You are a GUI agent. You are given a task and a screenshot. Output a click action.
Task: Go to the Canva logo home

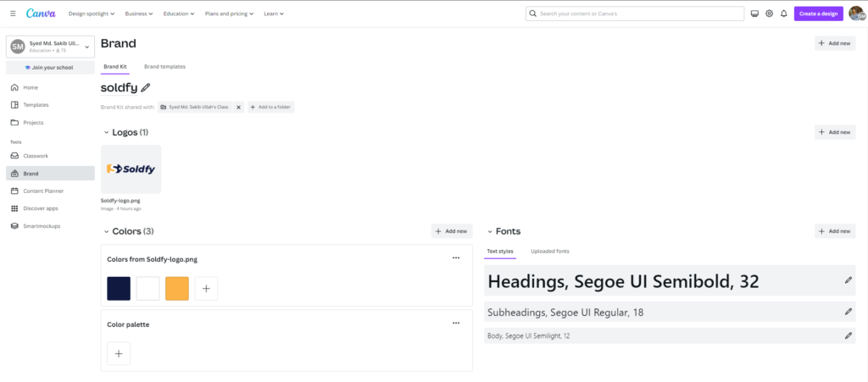(41, 14)
